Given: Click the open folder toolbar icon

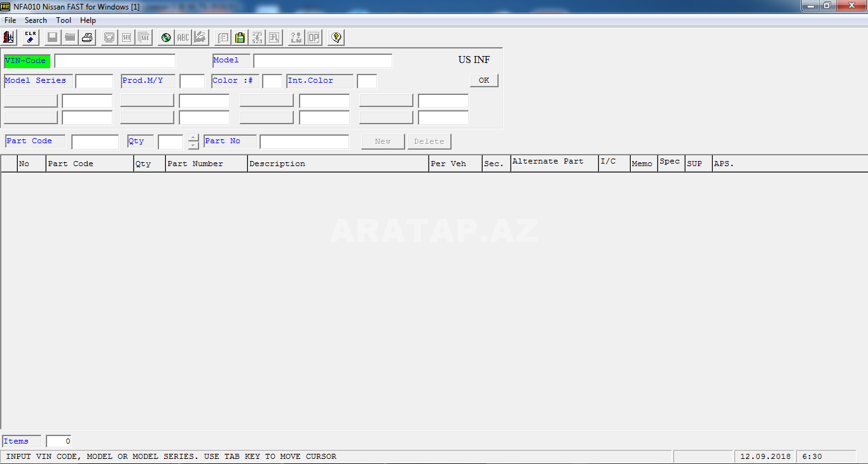Looking at the screenshot, I should click(70, 38).
